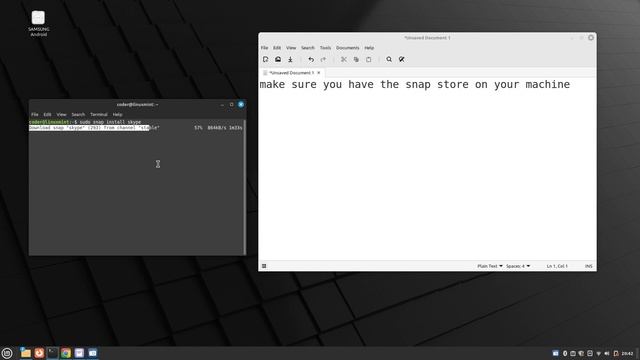Open the terminal File menu
The image size is (640, 360).
pyautogui.click(x=35, y=115)
